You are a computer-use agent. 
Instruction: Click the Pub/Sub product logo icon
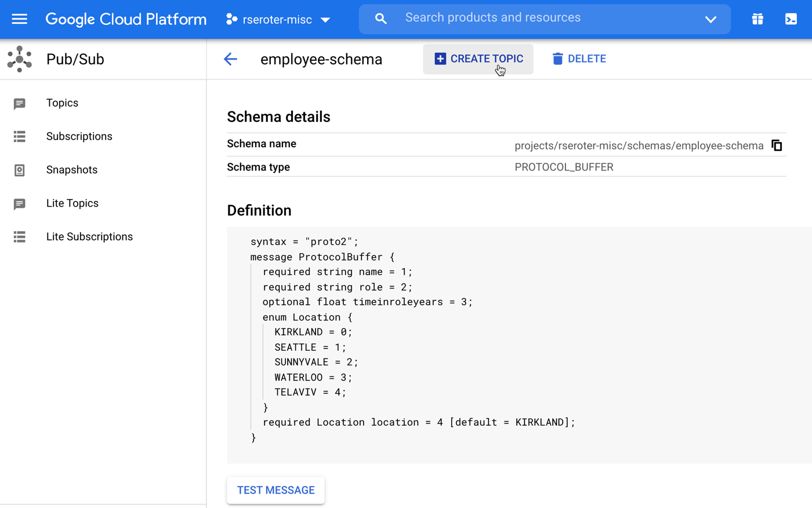coord(20,59)
